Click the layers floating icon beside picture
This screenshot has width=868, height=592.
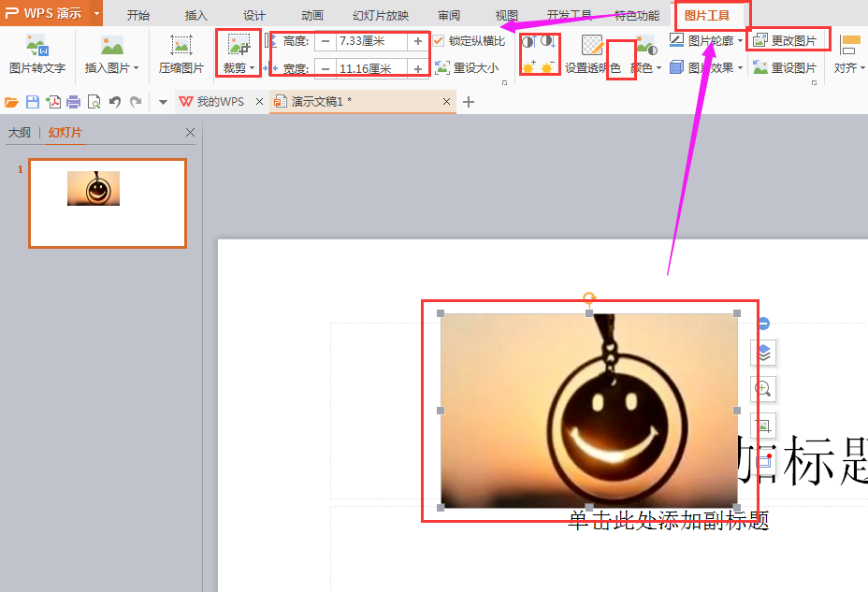763,353
